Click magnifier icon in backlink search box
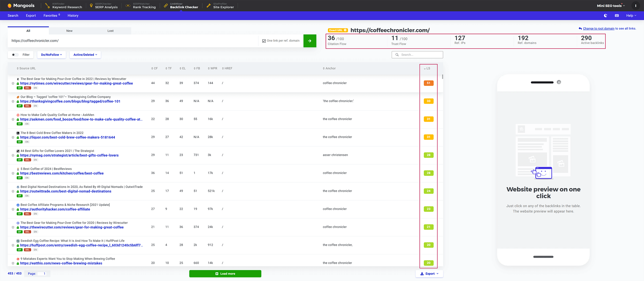Image resolution: width=644 pixels, height=281 pixels. pos(397,55)
